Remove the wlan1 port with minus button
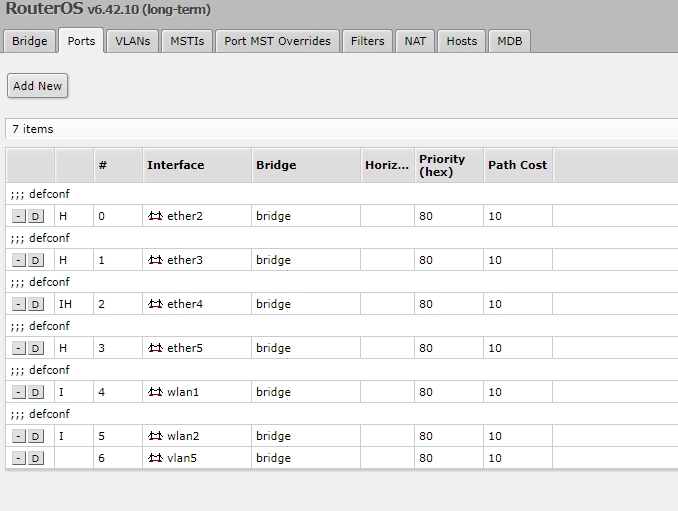This screenshot has height=511, width=678. 19,393
